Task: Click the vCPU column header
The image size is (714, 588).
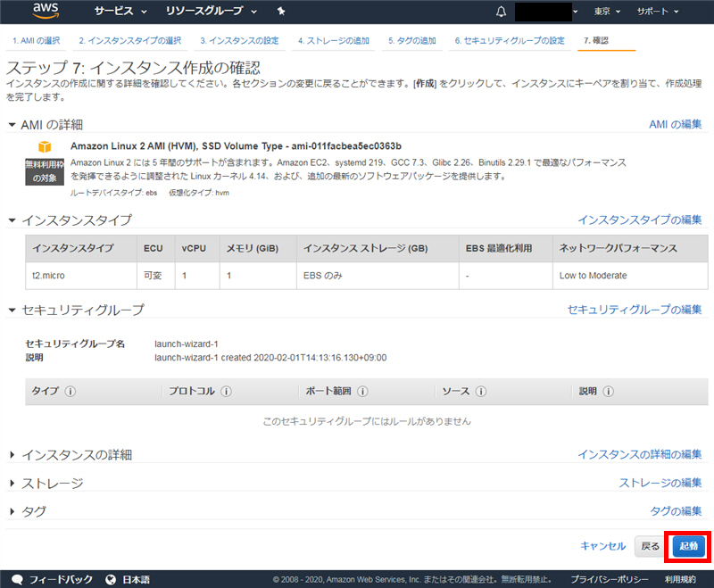Action: (197, 248)
